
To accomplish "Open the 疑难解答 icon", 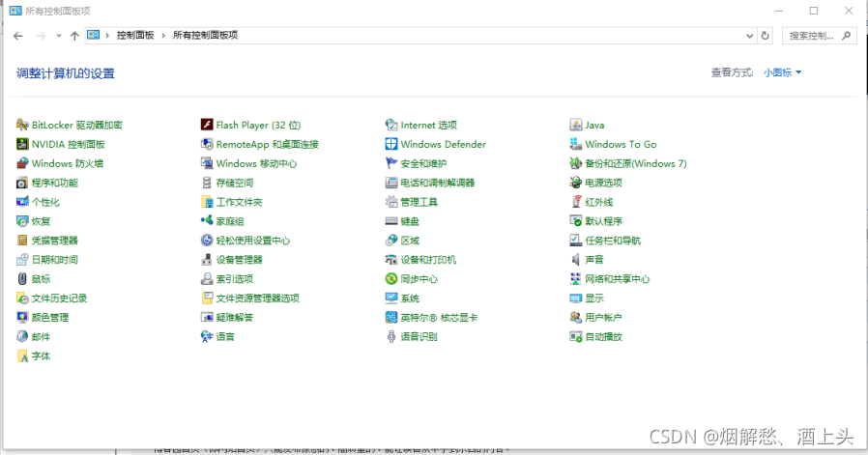I will [207, 317].
